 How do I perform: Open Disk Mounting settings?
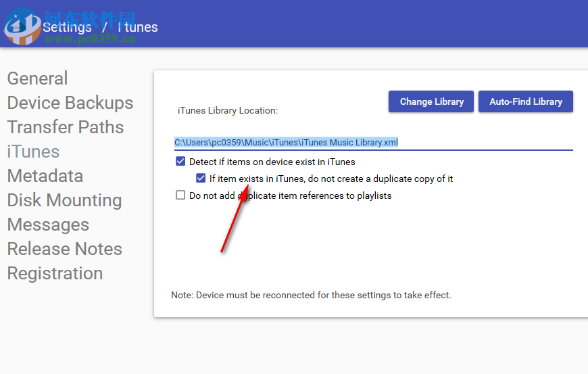(64, 200)
